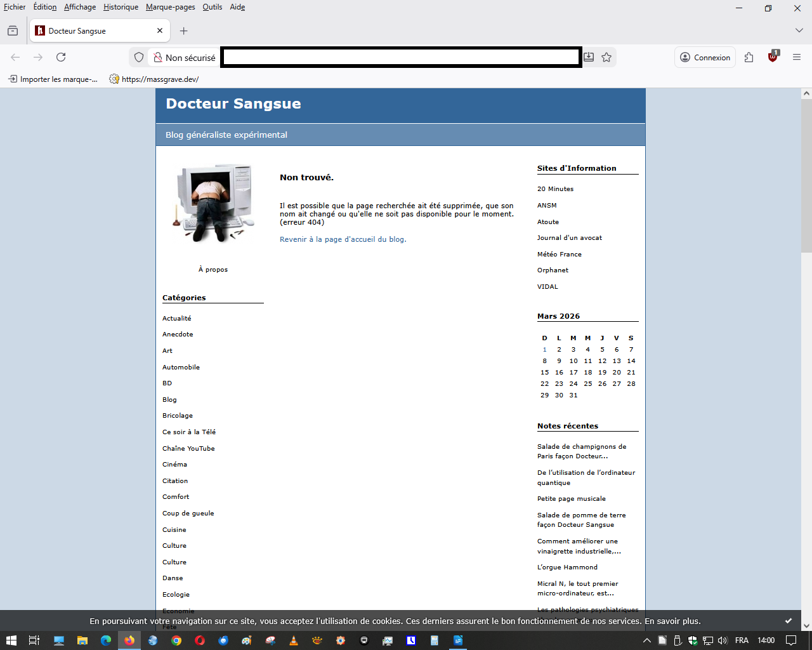The width and height of the screenshot is (812, 650).
Task: Visit the Orphanet site link
Action: [x=553, y=270]
